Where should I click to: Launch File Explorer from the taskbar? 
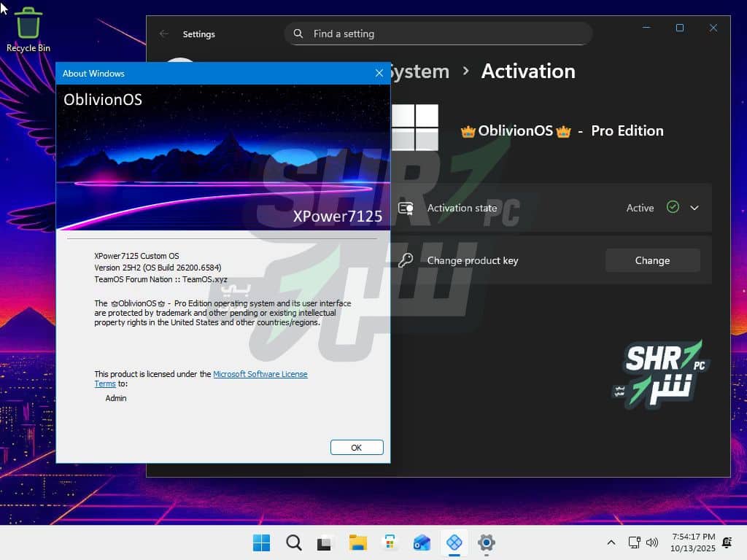(x=357, y=542)
